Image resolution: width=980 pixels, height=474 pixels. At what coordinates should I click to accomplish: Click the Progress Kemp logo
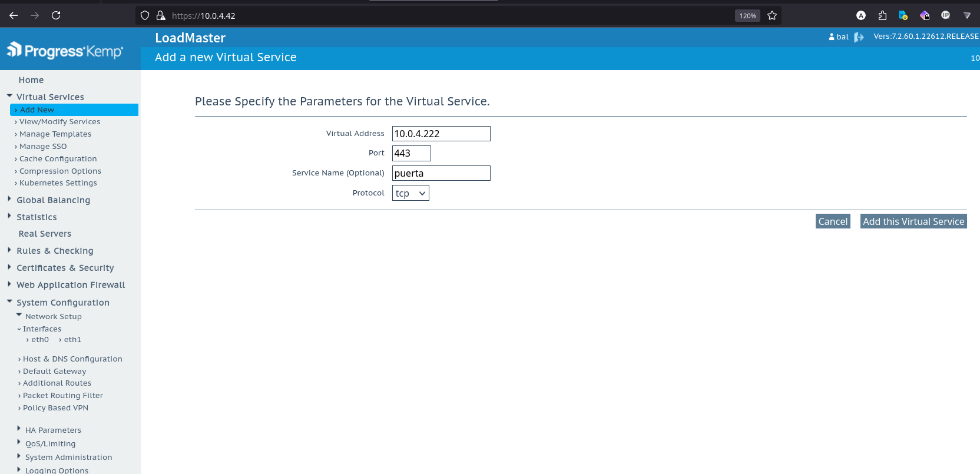point(65,51)
